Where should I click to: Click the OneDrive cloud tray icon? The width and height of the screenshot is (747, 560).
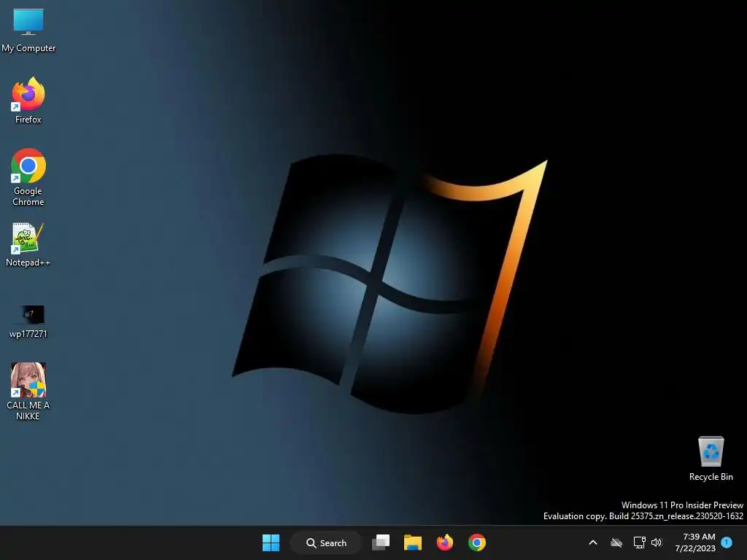tap(616, 542)
